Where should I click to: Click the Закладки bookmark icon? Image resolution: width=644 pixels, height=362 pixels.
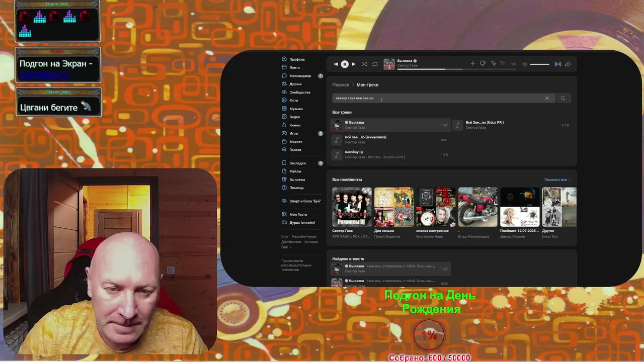[284, 163]
